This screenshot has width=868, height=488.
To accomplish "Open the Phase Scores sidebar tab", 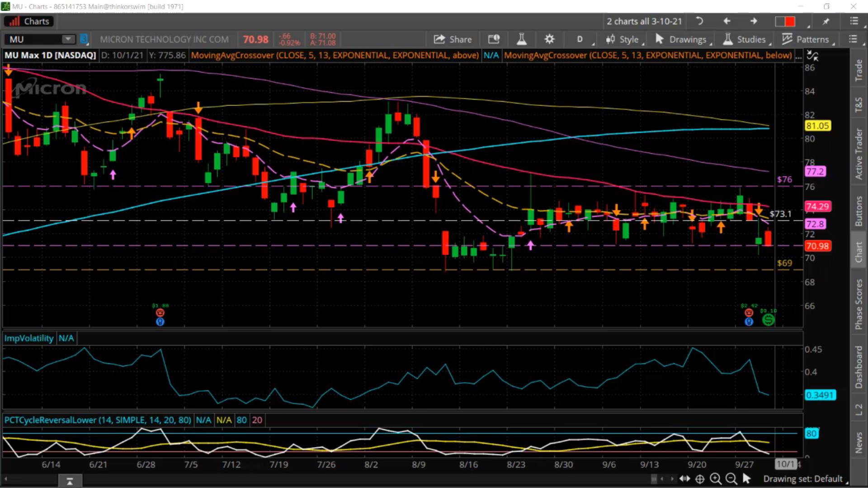I will 859,304.
